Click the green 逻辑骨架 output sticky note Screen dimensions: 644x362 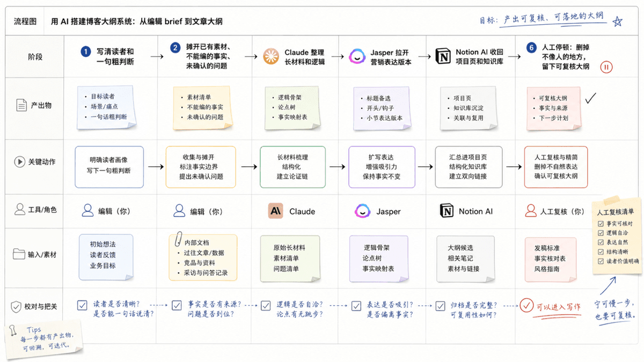pos(292,108)
